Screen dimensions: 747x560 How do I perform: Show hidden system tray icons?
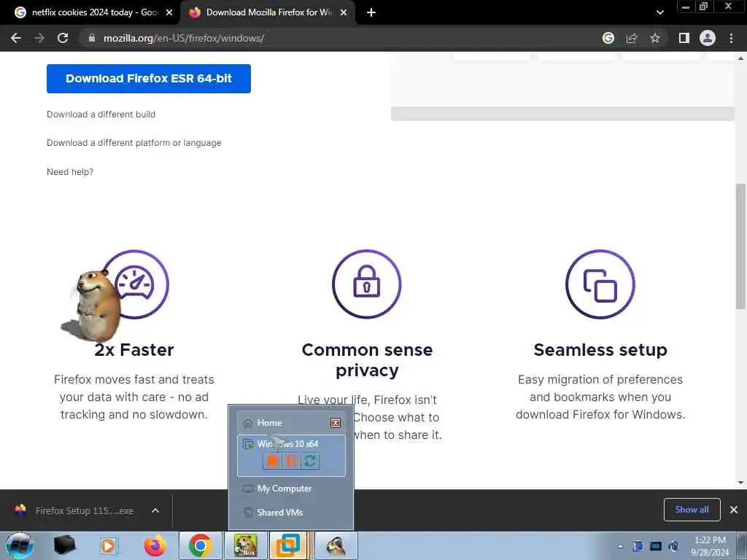tap(620, 546)
